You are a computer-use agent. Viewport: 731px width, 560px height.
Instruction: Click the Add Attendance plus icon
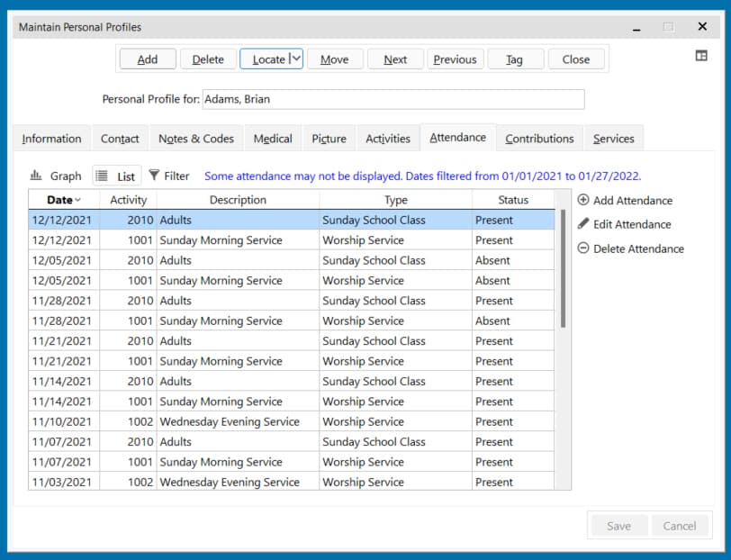point(582,200)
